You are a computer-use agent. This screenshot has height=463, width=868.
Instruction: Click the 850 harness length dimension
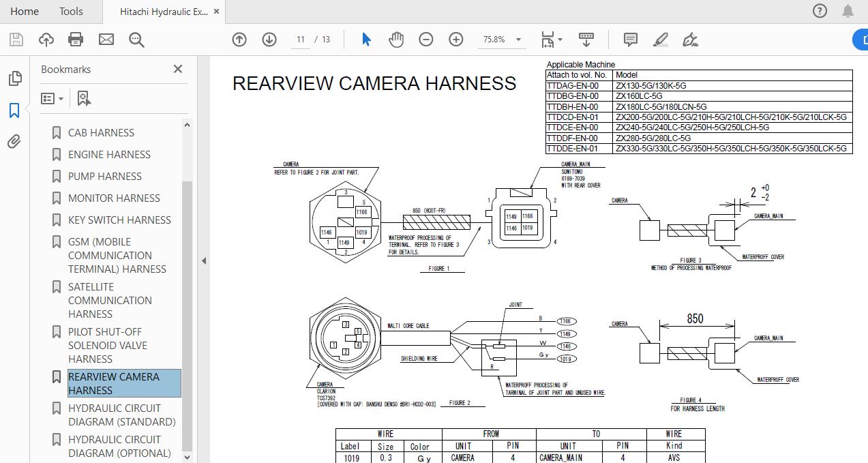pyautogui.click(x=695, y=319)
